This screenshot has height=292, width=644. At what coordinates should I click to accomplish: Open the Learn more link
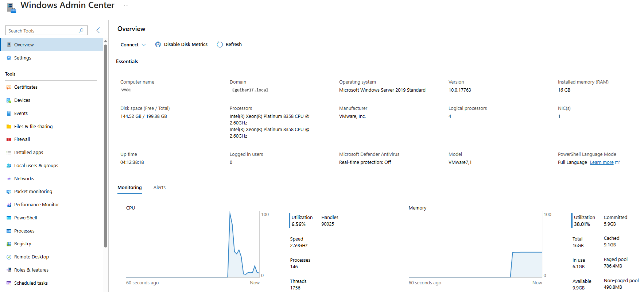click(x=602, y=162)
